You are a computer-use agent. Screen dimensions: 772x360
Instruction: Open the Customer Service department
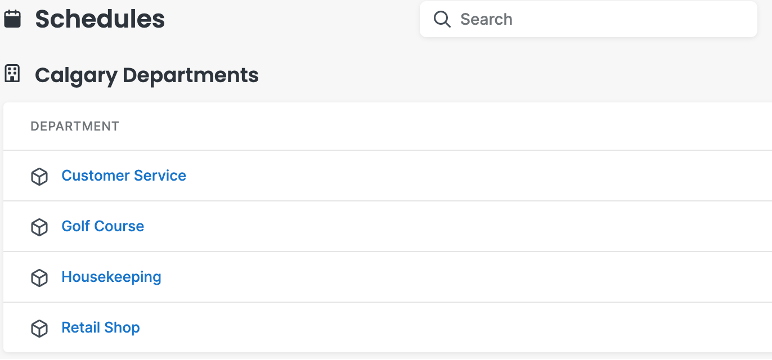(124, 176)
